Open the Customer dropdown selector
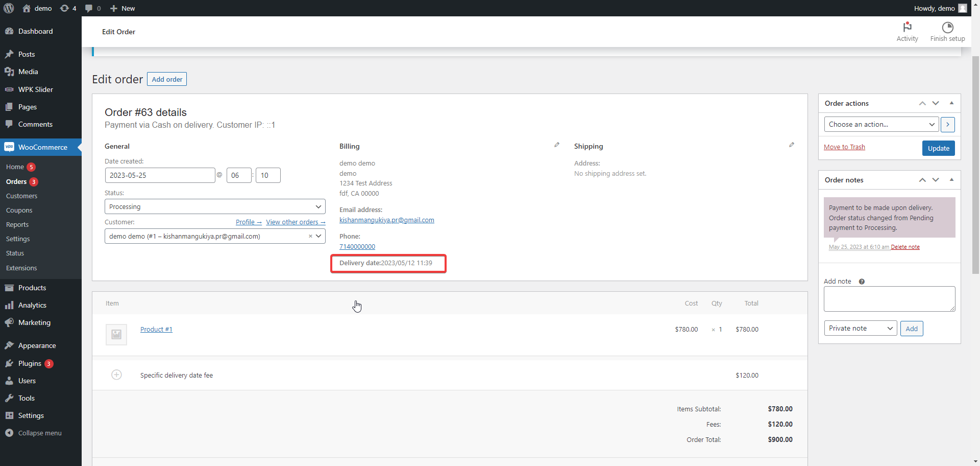 click(215, 236)
